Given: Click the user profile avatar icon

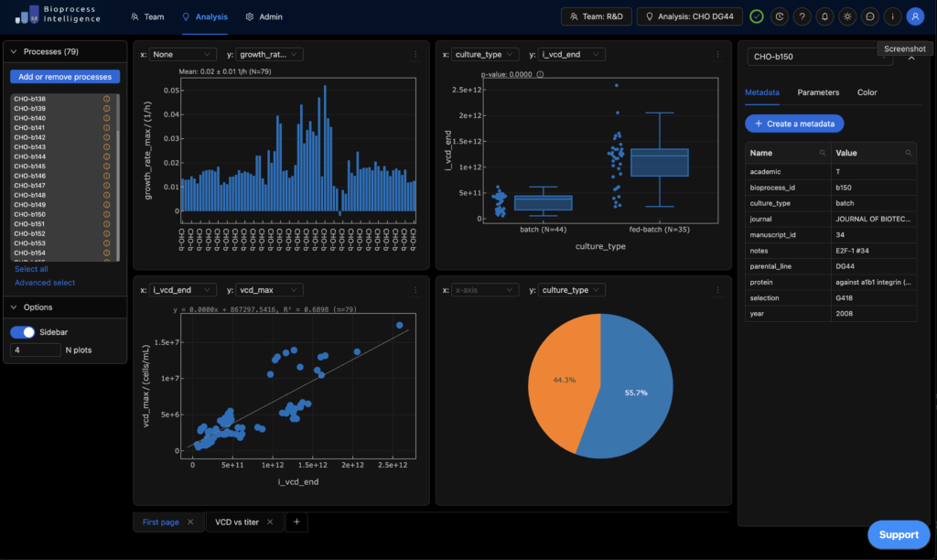Looking at the screenshot, I should [915, 16].
